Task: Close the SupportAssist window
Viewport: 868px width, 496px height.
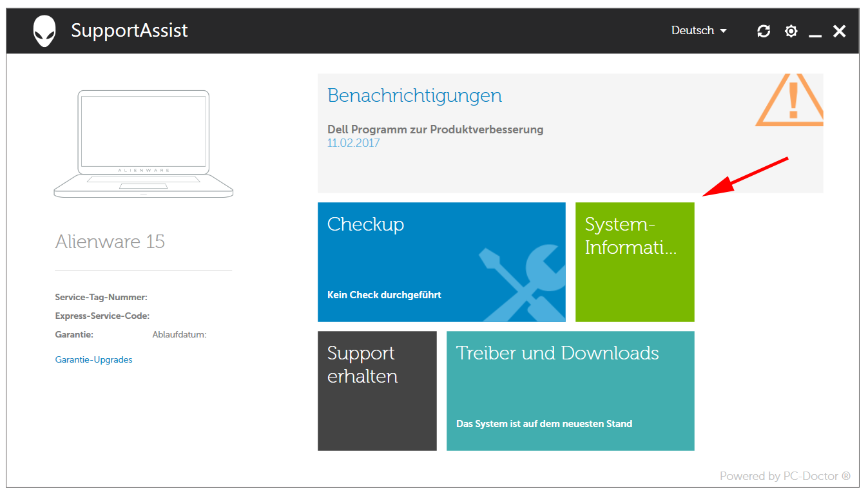Action: point(839,31)
